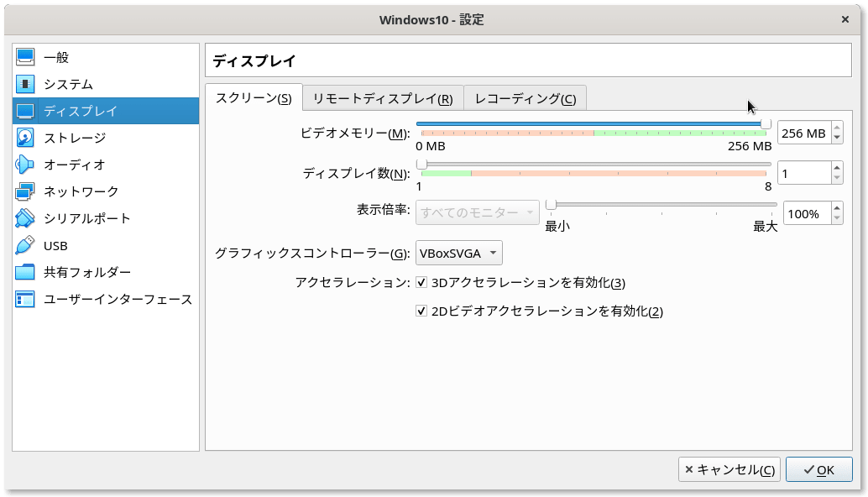Expand the VBoxSVGA graphics controller dropdown
868x497 pixels.
pos(459,254)
